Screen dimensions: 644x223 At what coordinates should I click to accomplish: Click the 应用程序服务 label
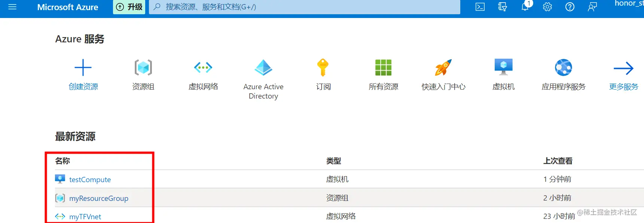pos(564,87)
